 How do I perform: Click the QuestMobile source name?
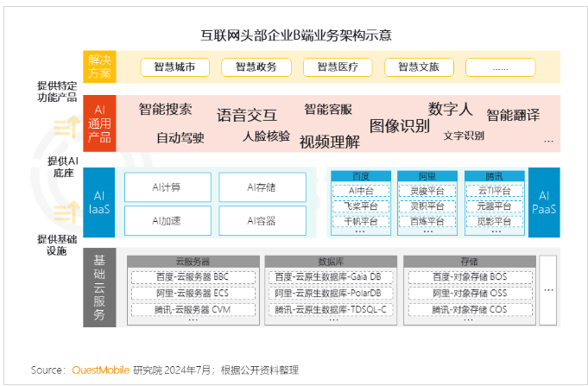(99, 370)
